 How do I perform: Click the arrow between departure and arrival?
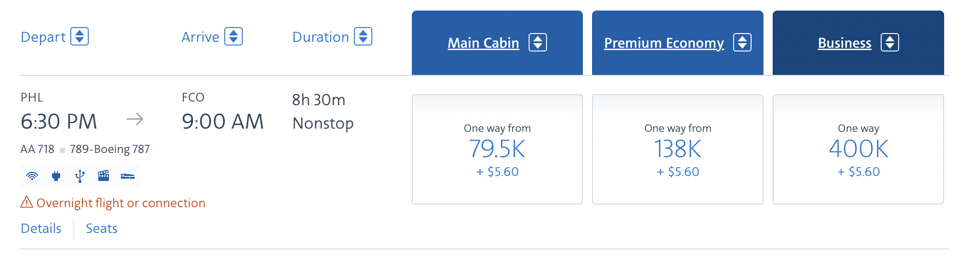point(135,120)
